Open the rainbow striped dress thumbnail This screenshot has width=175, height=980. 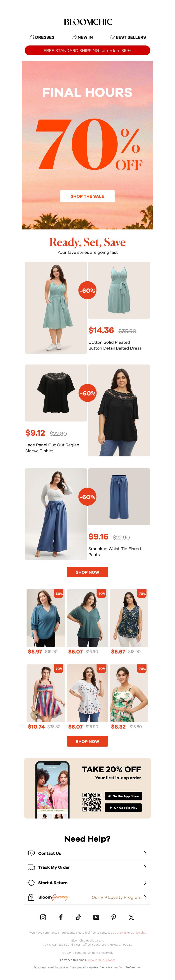tap(46, 693)
